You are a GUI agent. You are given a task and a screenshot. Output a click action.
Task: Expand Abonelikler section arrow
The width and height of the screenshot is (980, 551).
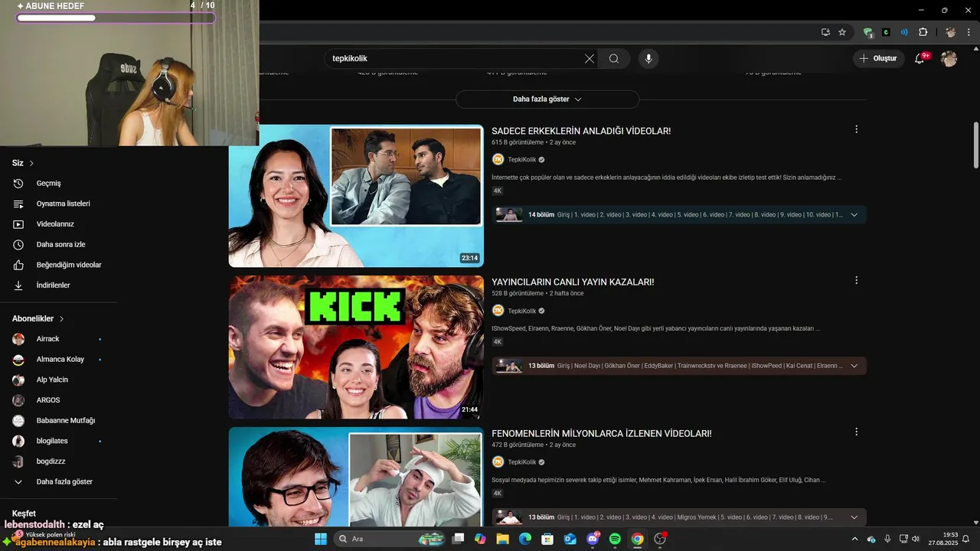tap(62, 318)
